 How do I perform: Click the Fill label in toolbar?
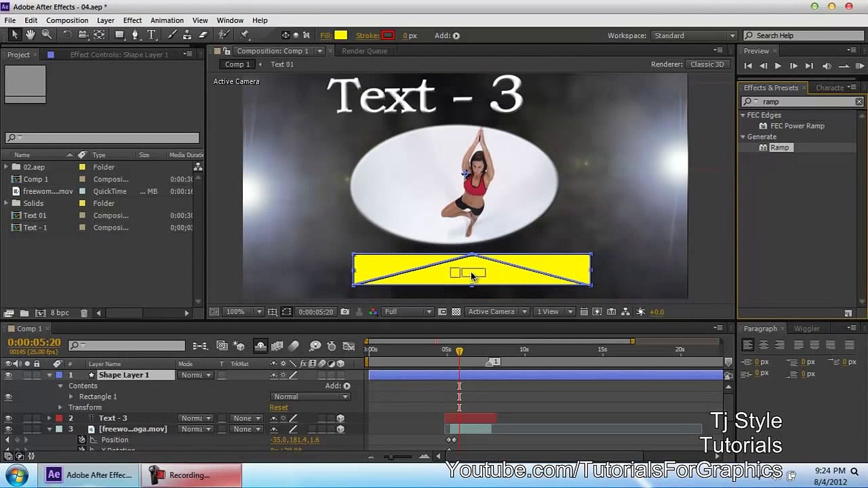pos(325,36)
